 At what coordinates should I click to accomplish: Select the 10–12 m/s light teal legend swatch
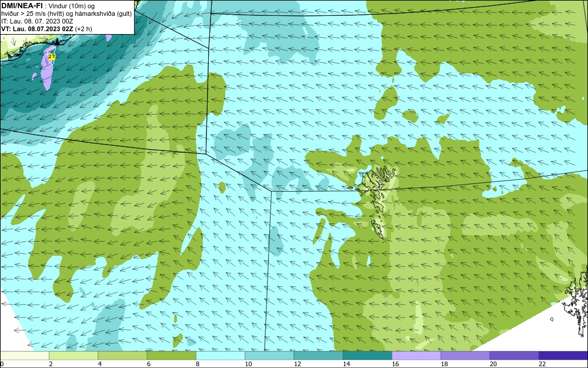(269, 355)
